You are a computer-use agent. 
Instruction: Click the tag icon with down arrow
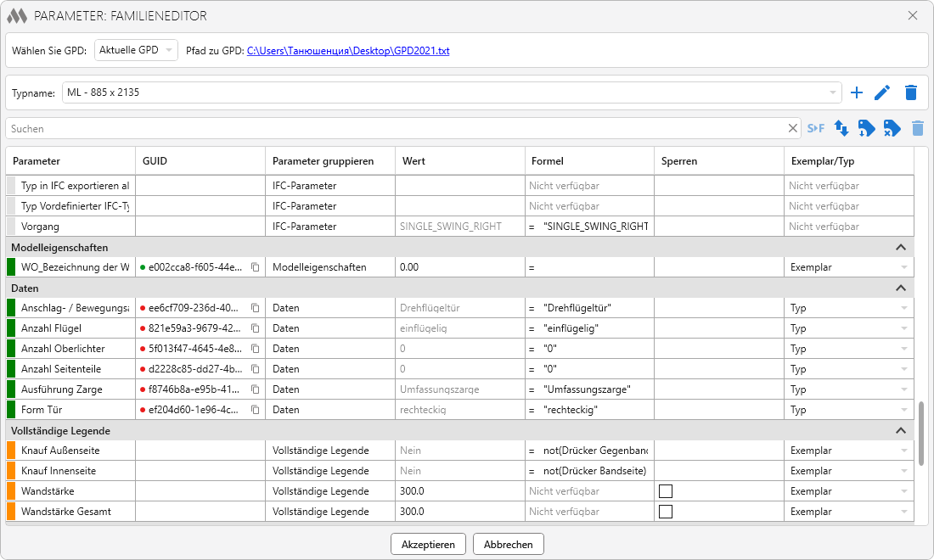[x=866, y=128]
